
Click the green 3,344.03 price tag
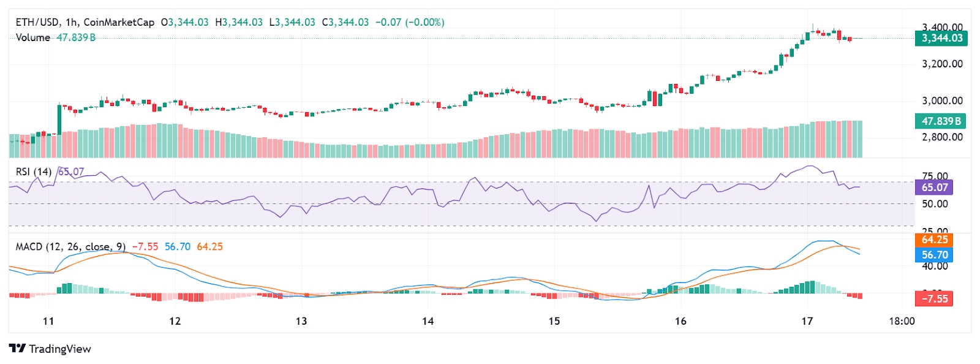[940, 38]
